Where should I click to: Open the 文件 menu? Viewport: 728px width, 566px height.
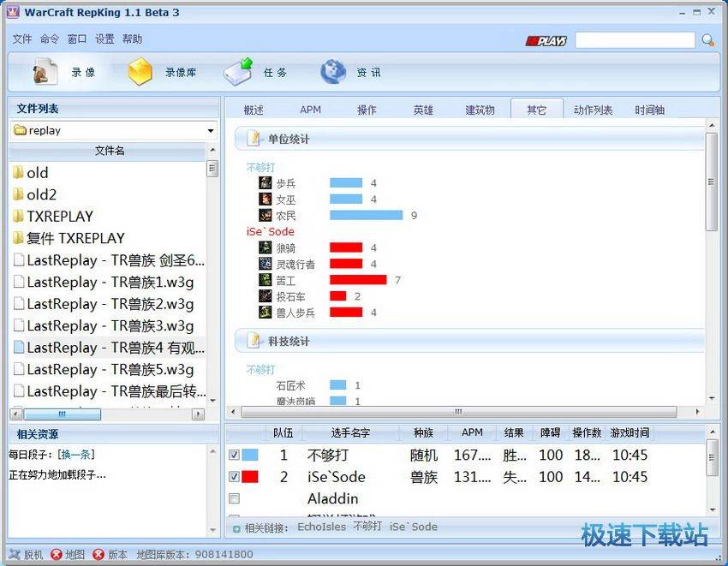pyautogui.click(x=22, y=39)
